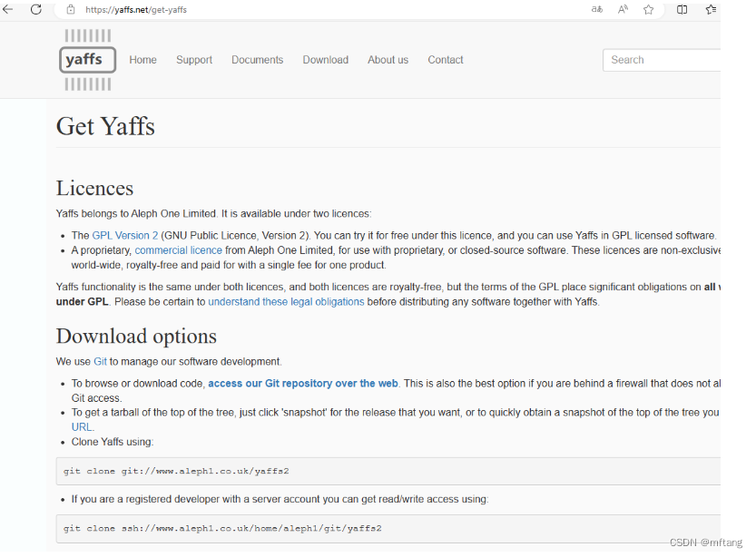Click into the Search field
Image resolution: width=756 pixels, height=557 pixels.
(x=663, y=60)
